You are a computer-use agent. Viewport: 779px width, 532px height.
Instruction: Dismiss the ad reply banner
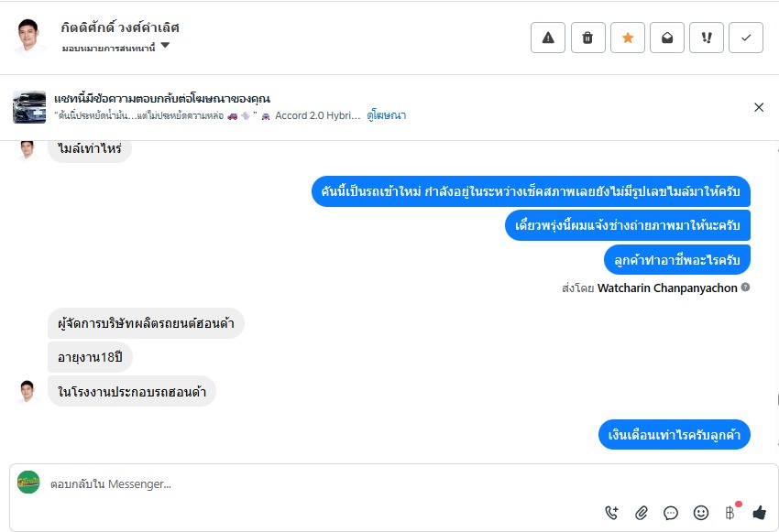click(759, 107)
